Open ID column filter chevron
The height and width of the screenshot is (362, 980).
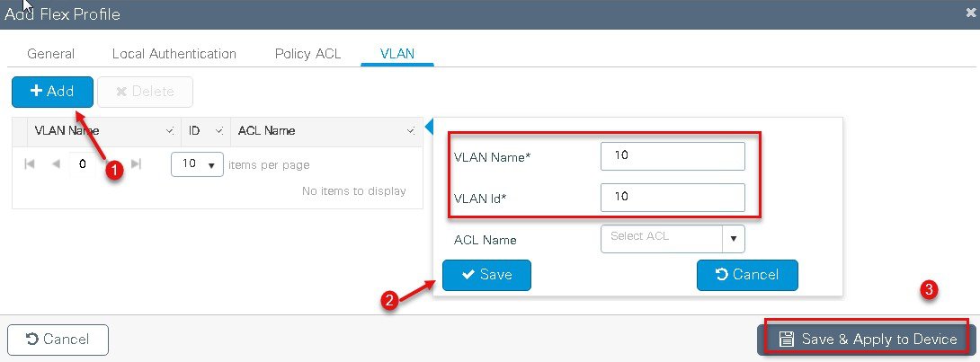[219, 131]
